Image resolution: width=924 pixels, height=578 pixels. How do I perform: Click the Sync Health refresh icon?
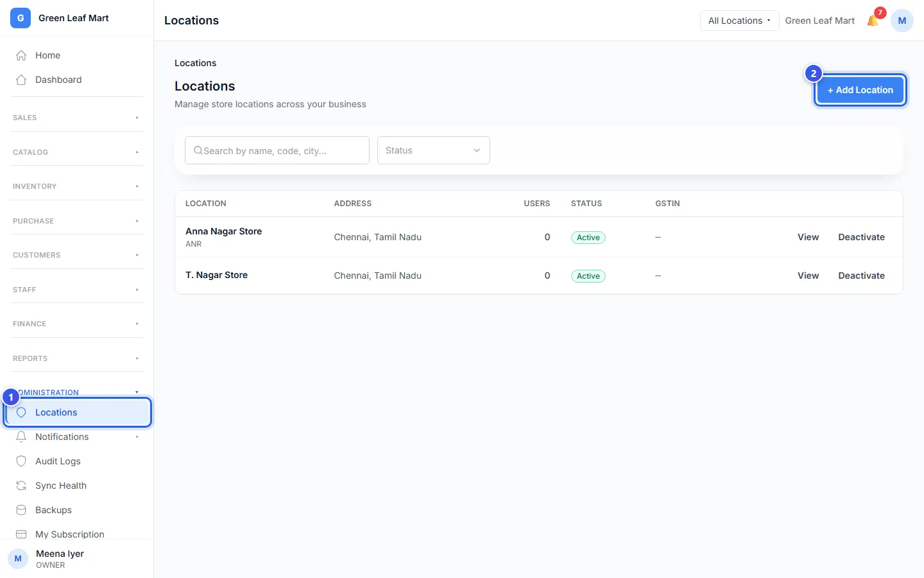[x=21, y=486]
